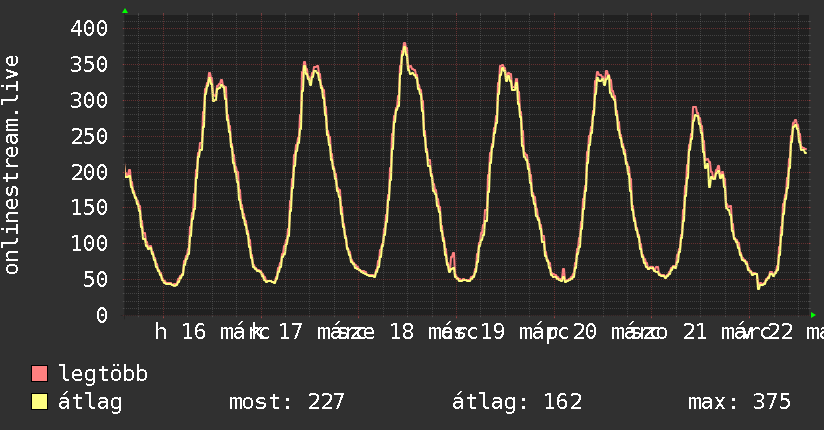Click the onlinestream.live vertical axis title
Viewport: 824px width, 430px height.
click(12, 165)
